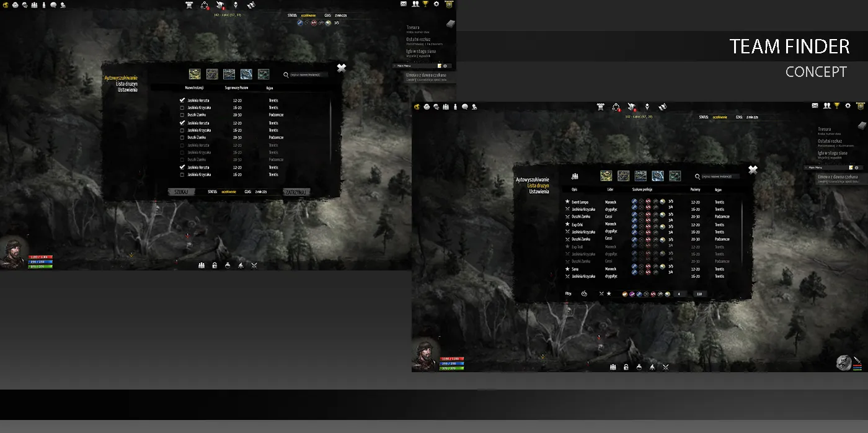Open the friends list icon in top toolbar
This screenshot has width=868, height=433.
coord(826,106)
